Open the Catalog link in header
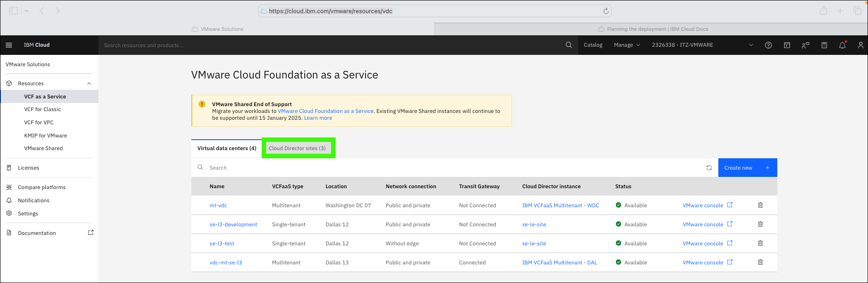This screenshot has width=868, height=283. click(593, 45)
